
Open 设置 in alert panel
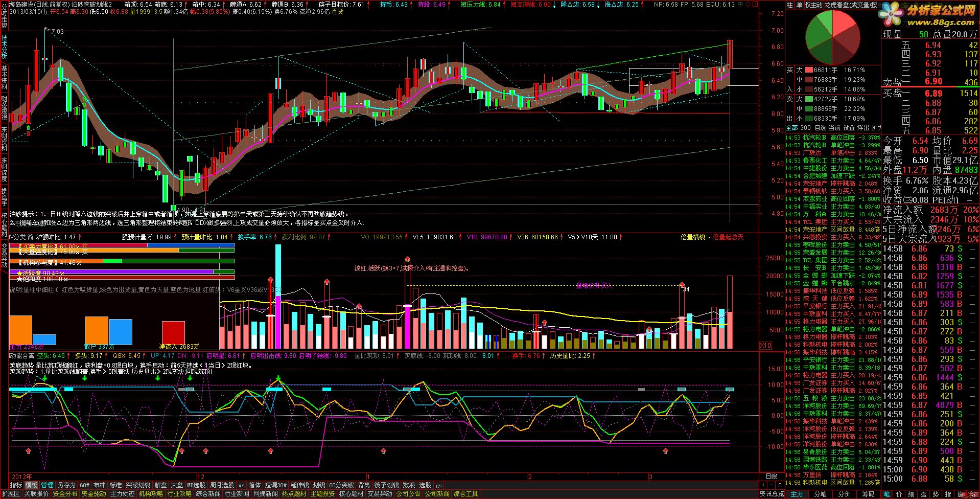(x=849, y=127)
